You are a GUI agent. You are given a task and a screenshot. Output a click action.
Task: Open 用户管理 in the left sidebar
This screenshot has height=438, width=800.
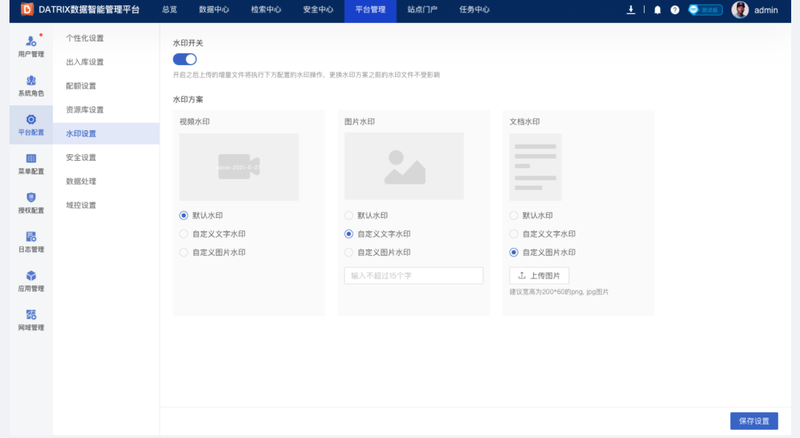click(31, 46)
